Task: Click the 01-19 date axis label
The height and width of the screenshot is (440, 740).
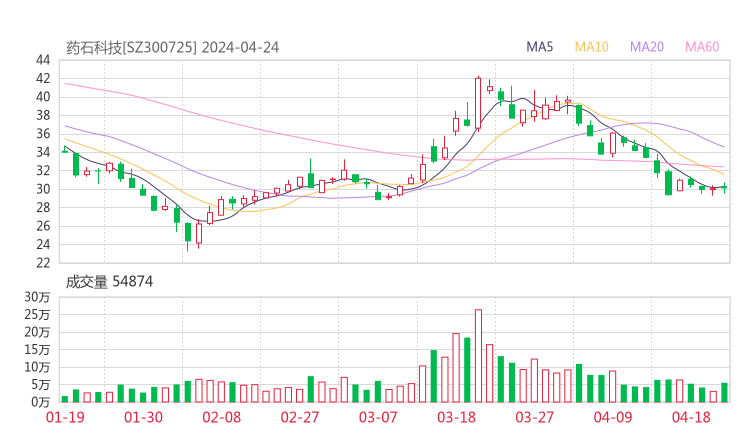Action: click(65, 417)
